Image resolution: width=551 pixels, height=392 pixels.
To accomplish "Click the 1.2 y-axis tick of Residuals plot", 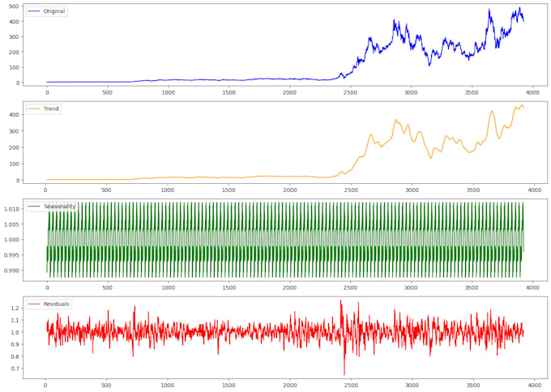I will pos(16,308).
